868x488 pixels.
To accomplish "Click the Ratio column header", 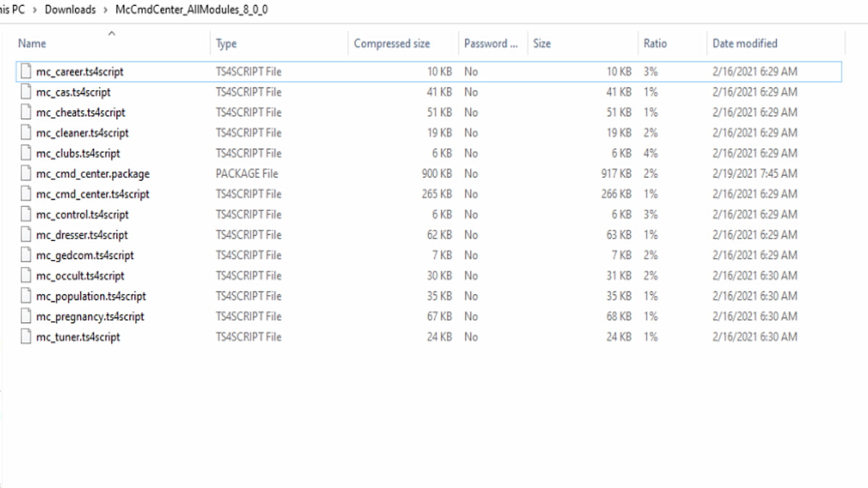I will 655,43.
